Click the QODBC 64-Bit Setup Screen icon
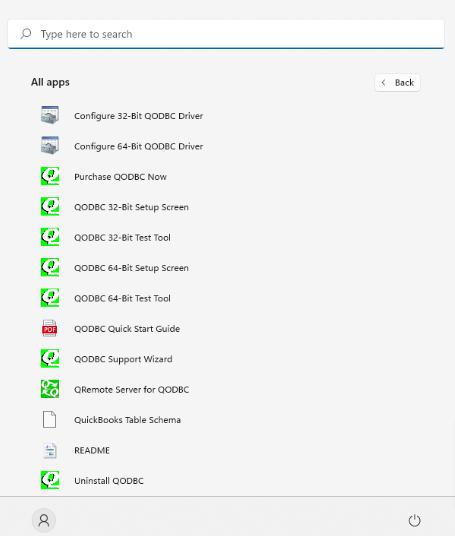 click(50, 267)
